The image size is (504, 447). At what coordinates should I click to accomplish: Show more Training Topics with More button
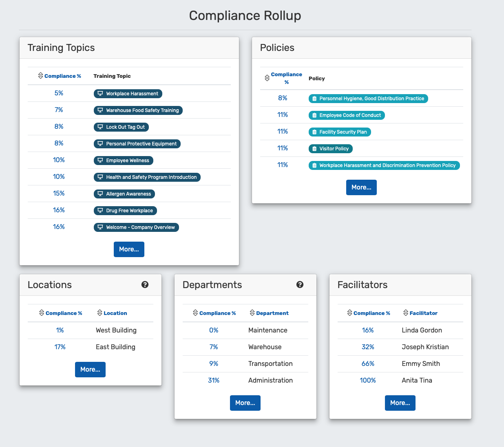129,249
